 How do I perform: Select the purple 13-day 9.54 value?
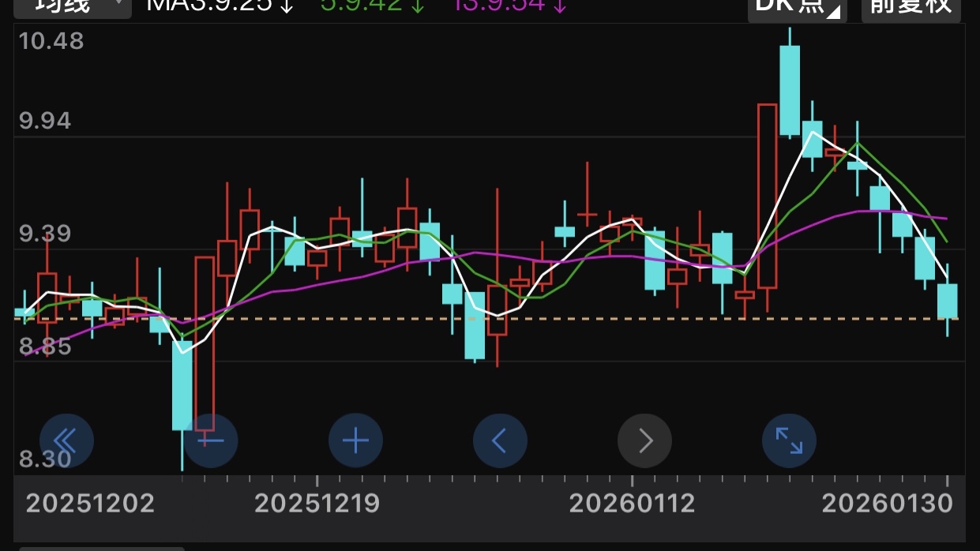509,6
